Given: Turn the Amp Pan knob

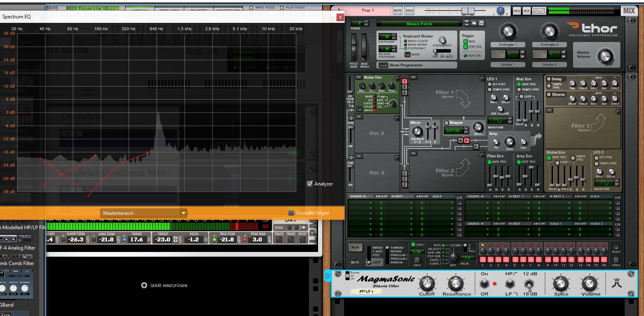Looking at the screenshot, I should click(523, 141).
